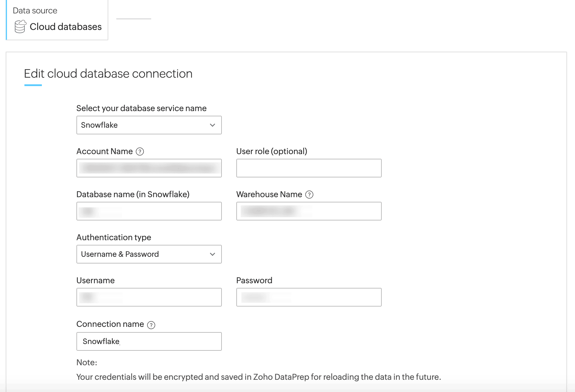Open the Account Name help tooltip icon

pyautogui.click(x=140, y=152)
